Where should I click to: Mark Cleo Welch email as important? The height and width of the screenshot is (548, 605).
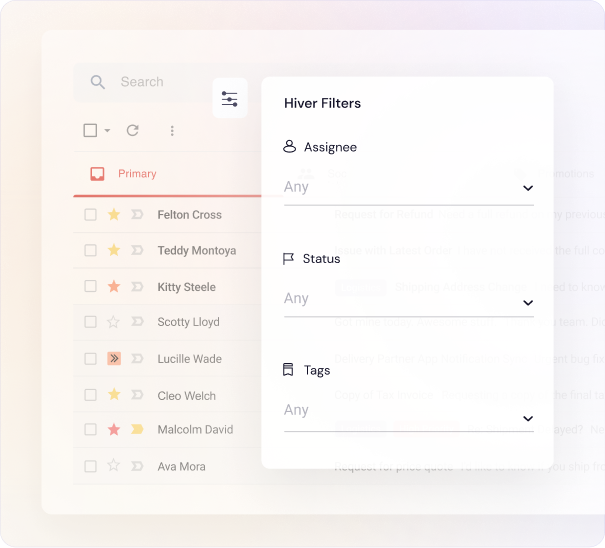137,395
